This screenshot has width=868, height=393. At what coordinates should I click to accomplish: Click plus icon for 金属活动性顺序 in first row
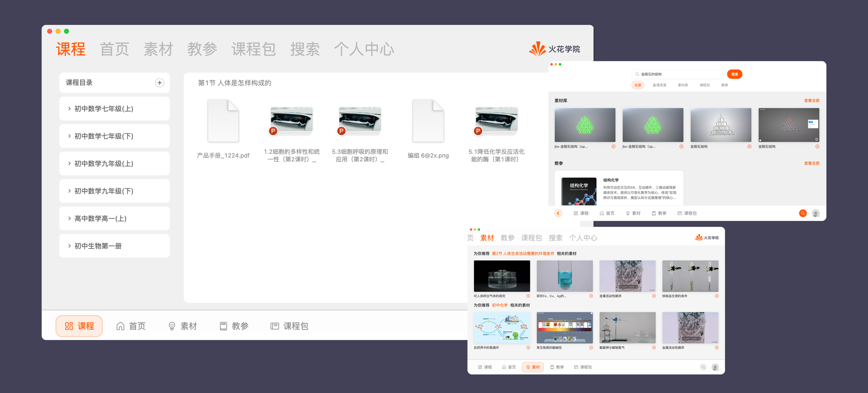tap(654, 296)
